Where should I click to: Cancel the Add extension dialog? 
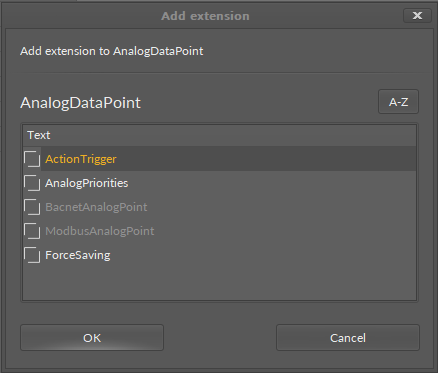click(x=348, y=338)
